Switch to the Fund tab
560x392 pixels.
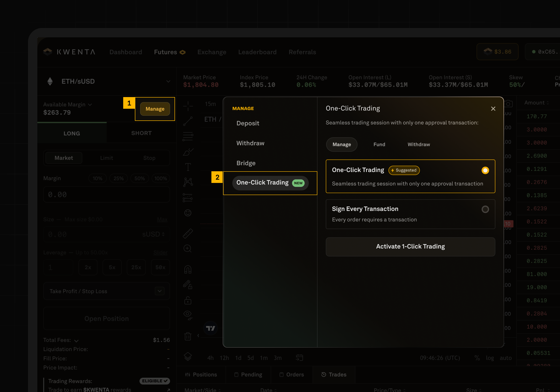[x=379, y=145]
